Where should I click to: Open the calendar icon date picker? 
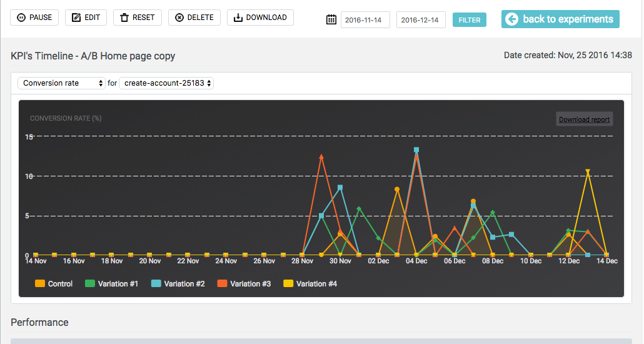[331, 20]
